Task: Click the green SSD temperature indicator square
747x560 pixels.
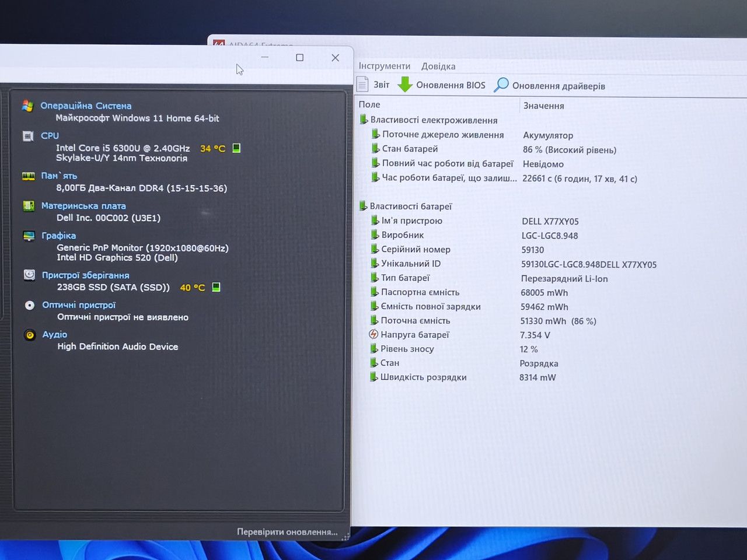Action: 216,287
